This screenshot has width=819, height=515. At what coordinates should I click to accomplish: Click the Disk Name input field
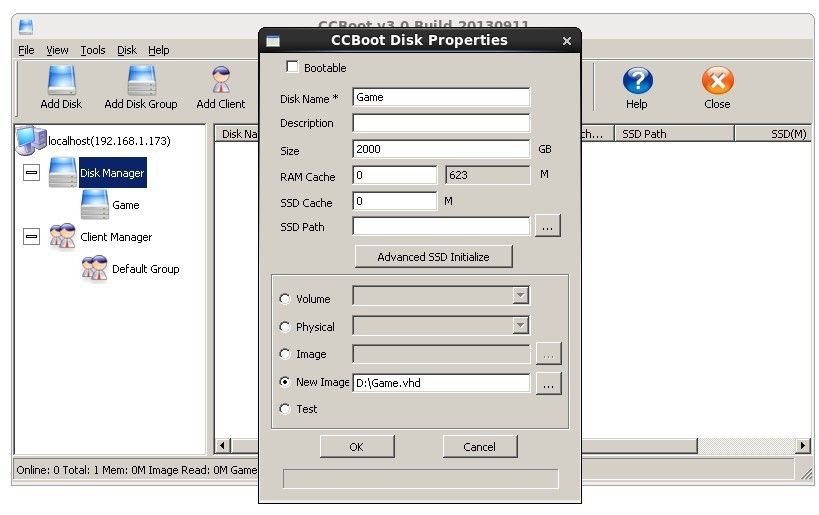tap(441, 97)
